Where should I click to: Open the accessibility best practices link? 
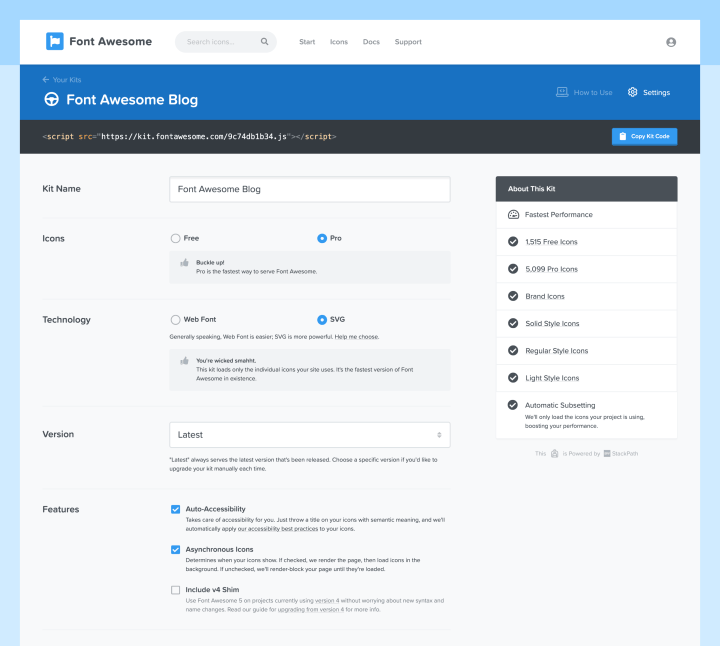[x=278, y=529]
